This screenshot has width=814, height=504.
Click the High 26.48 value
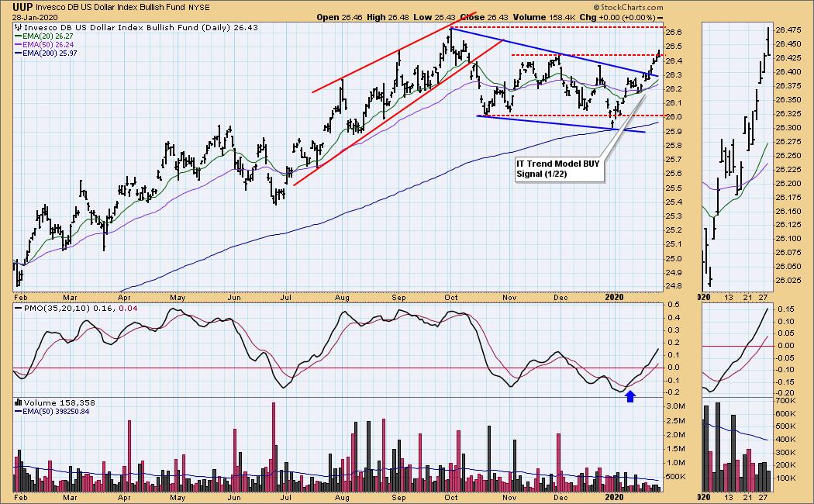click(x=388, y=17)
